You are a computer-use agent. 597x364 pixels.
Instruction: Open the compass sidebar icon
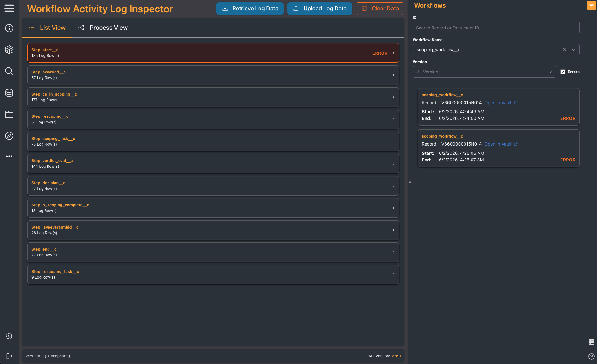click(9, 136)
